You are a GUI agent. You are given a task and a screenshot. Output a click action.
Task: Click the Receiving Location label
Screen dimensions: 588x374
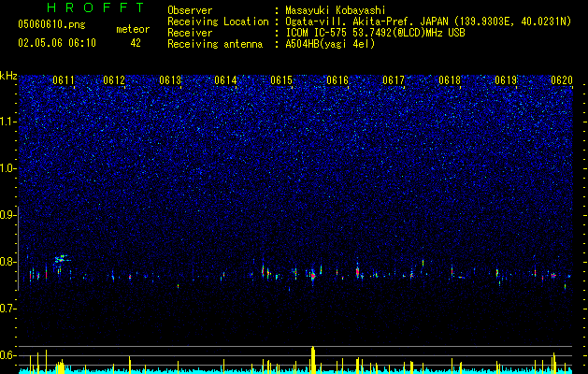pos(218,22)
